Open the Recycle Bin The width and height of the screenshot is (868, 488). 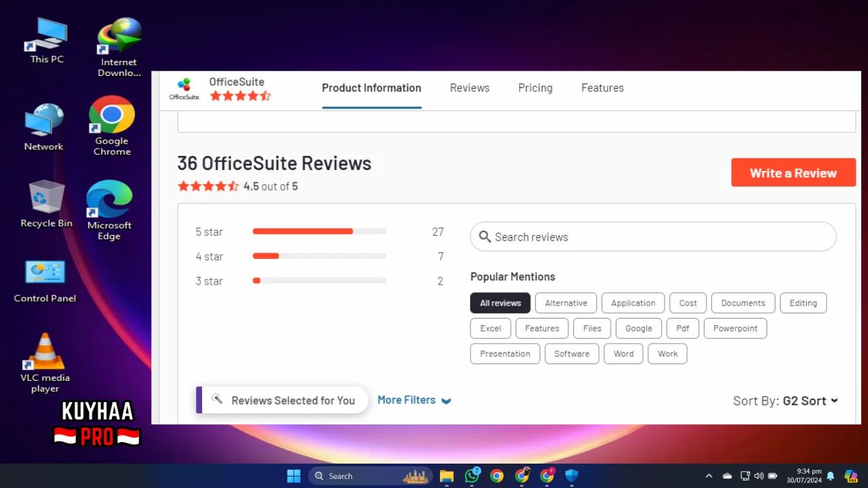46,203
